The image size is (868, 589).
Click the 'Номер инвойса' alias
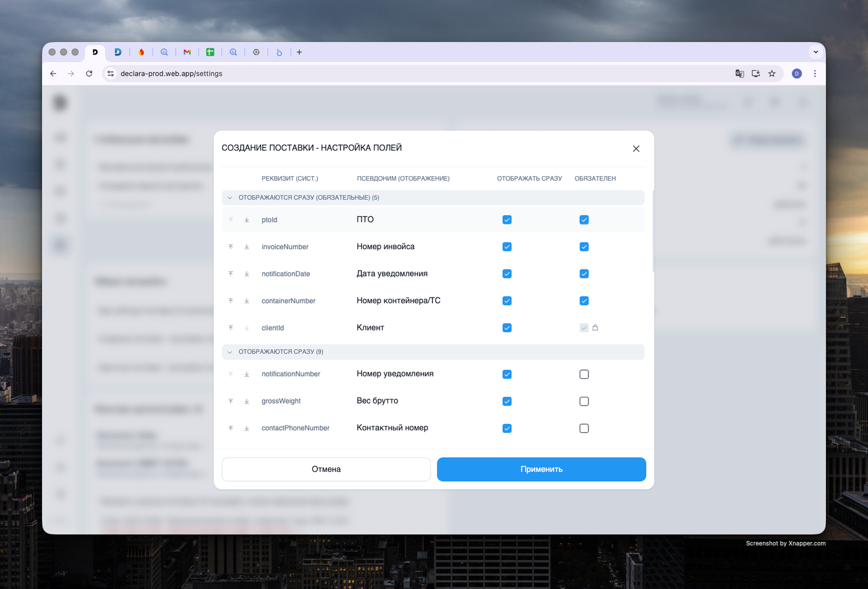coord(386,247)
